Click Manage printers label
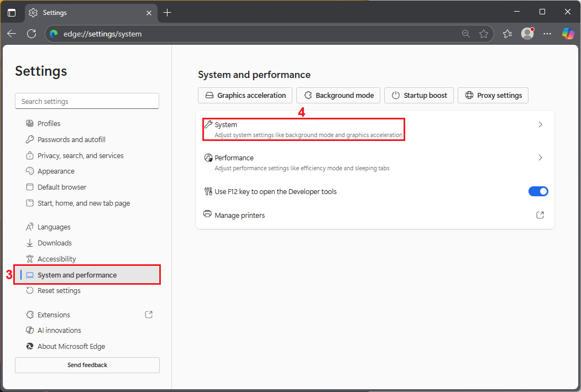581x392 pixels. click(x=240, y=215)
